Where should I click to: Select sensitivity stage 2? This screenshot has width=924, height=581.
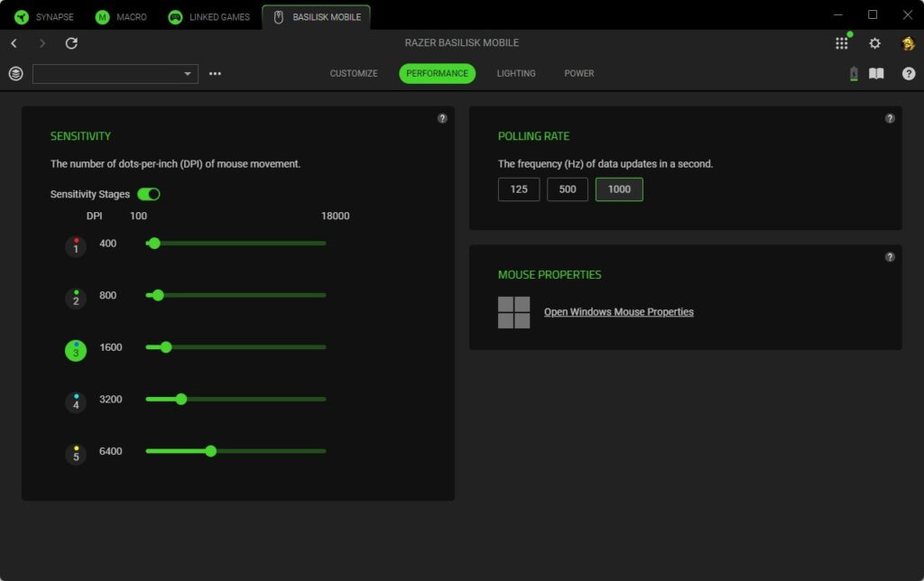(76, 298)
